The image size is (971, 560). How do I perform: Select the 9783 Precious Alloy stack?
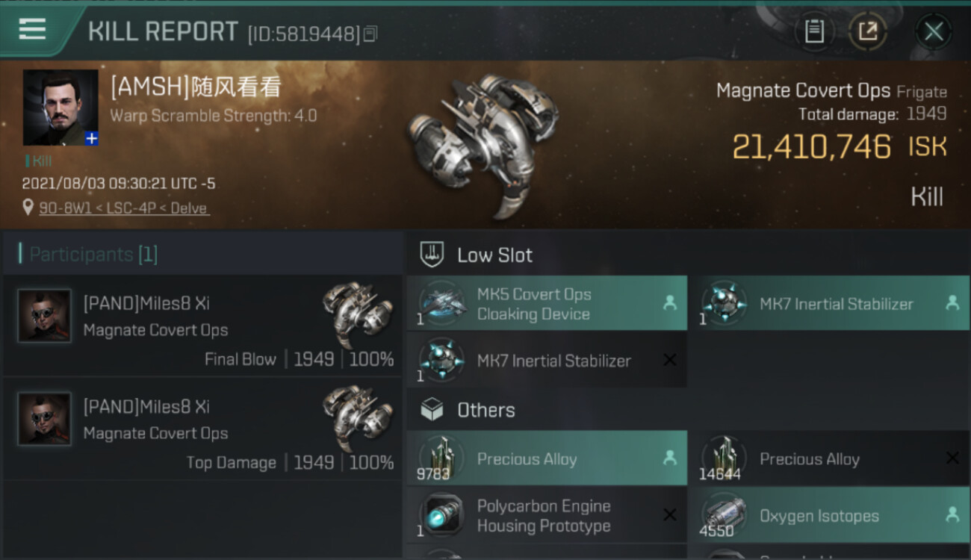(x=547, y=459)
